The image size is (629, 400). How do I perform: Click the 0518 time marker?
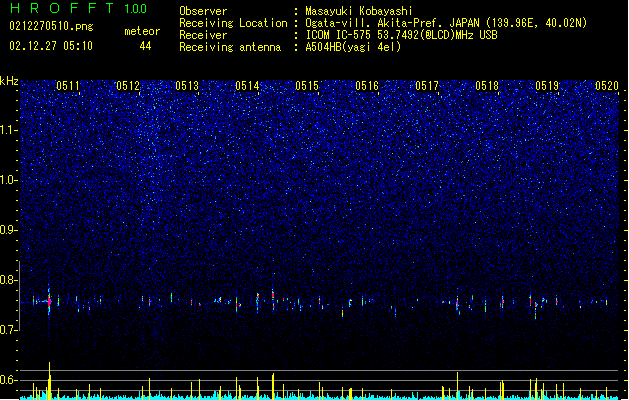click(487, 85)
